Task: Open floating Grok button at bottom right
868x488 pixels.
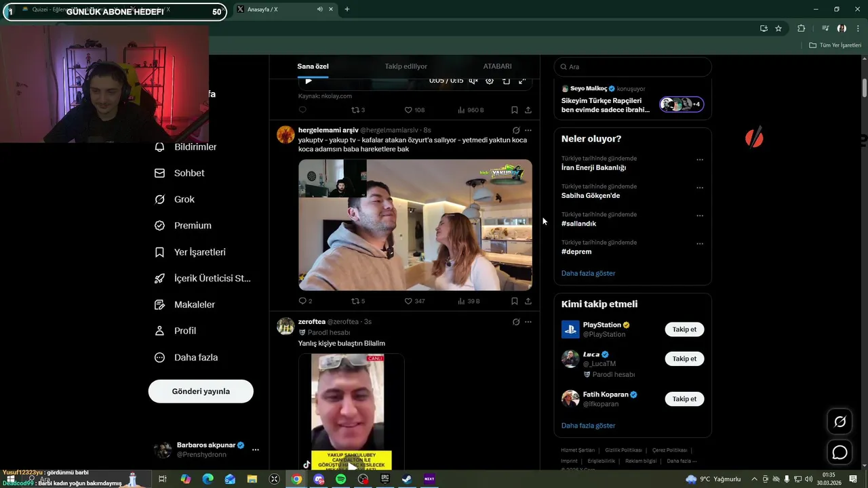Action: 840,422
